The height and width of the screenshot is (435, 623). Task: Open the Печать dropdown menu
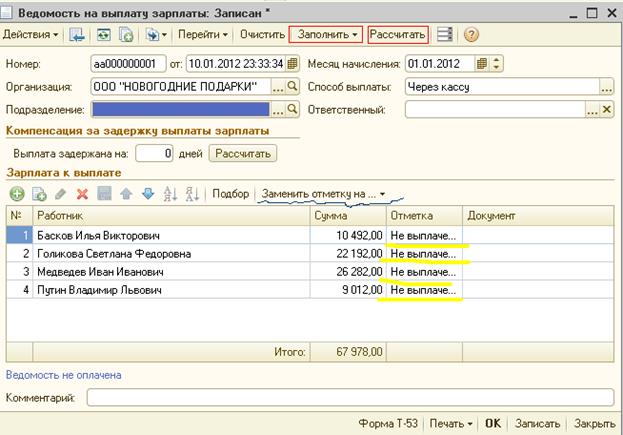pyautogui.click(x=449, y=423)
